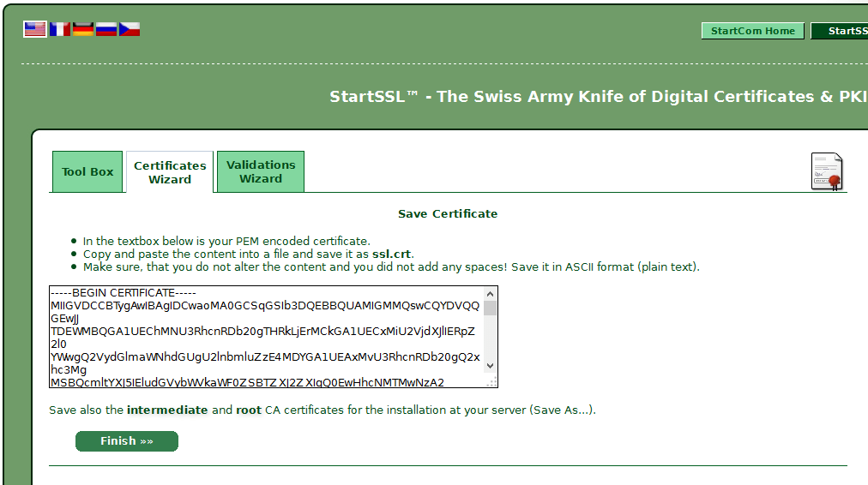Screen dimensions: 868x485
Task: Switch language using the US flag
Action: pyautogui.click(x=34, y=29)
